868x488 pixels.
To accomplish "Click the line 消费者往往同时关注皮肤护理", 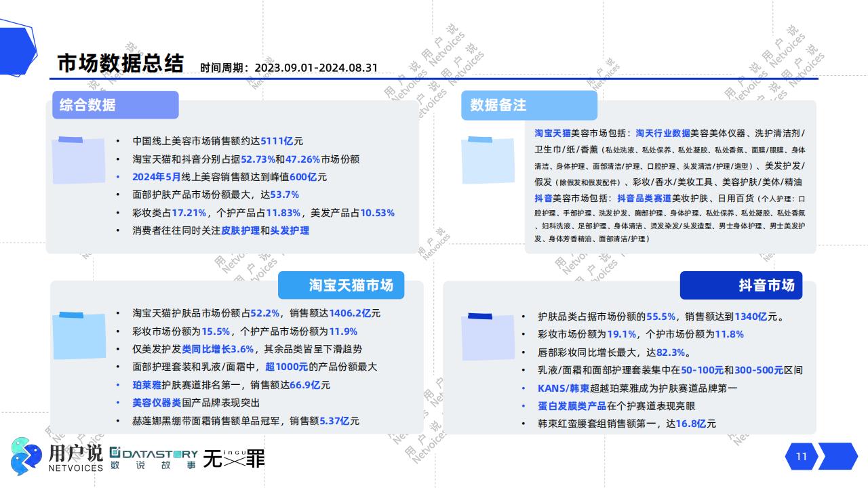I will click(221, 230).
